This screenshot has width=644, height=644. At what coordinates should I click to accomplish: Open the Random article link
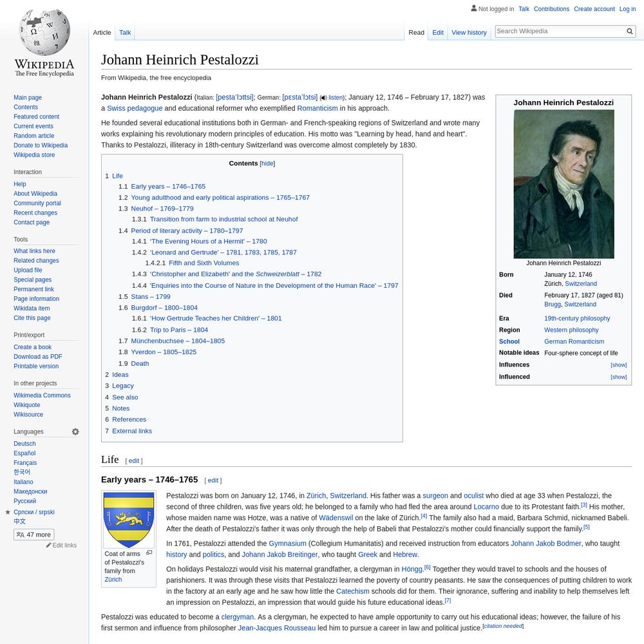(x=33, y=135)
